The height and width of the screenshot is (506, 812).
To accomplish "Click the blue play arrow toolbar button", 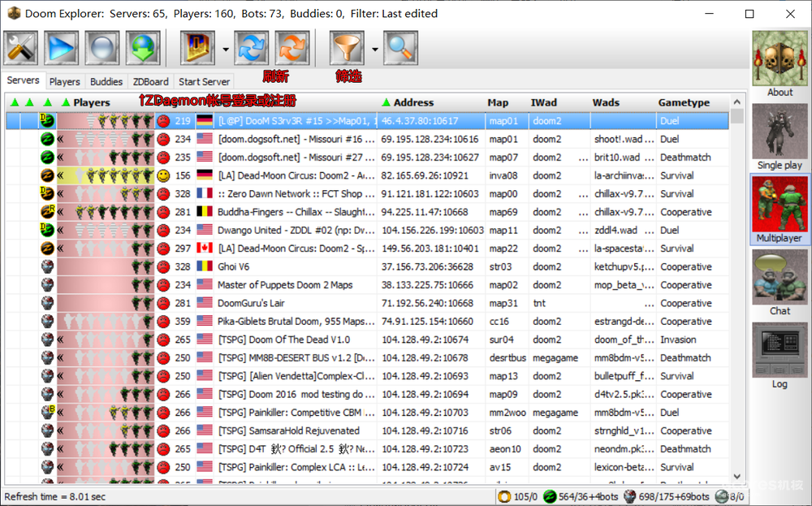I will [x=62, y=48].
